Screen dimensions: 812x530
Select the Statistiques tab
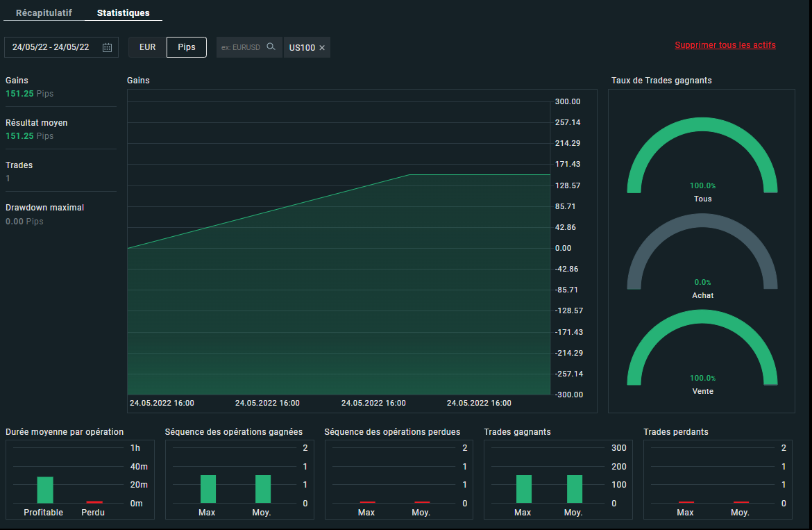pyautogui.click(x=123, y=13)
